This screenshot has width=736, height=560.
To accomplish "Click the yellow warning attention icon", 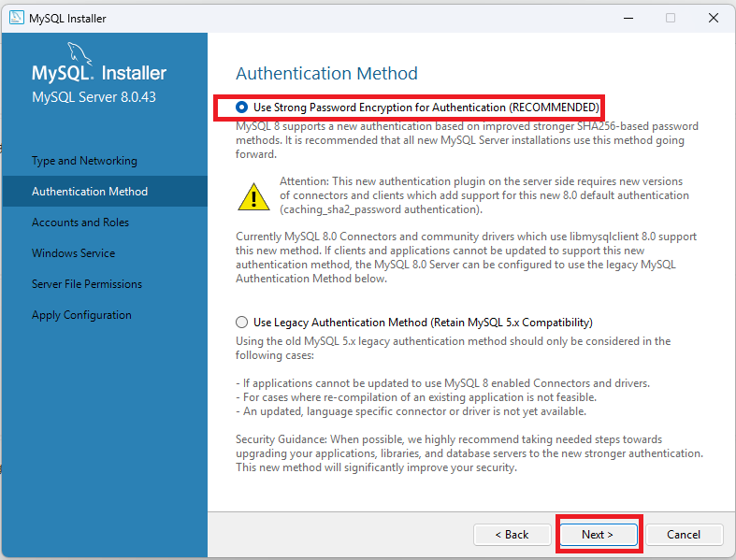I will point(254,196).
